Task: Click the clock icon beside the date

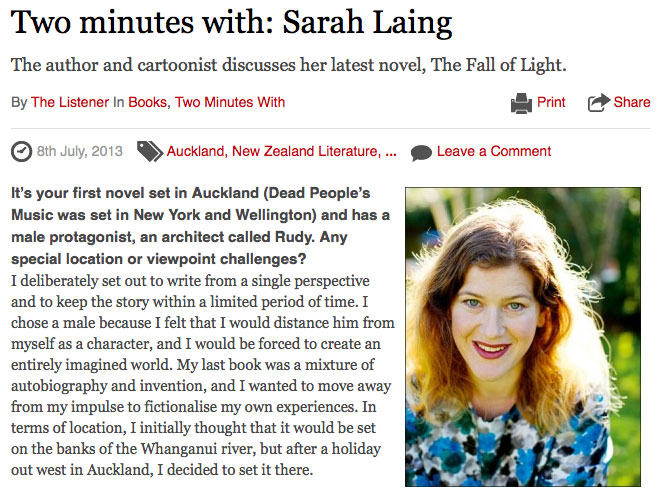Action: coord(21,152)
